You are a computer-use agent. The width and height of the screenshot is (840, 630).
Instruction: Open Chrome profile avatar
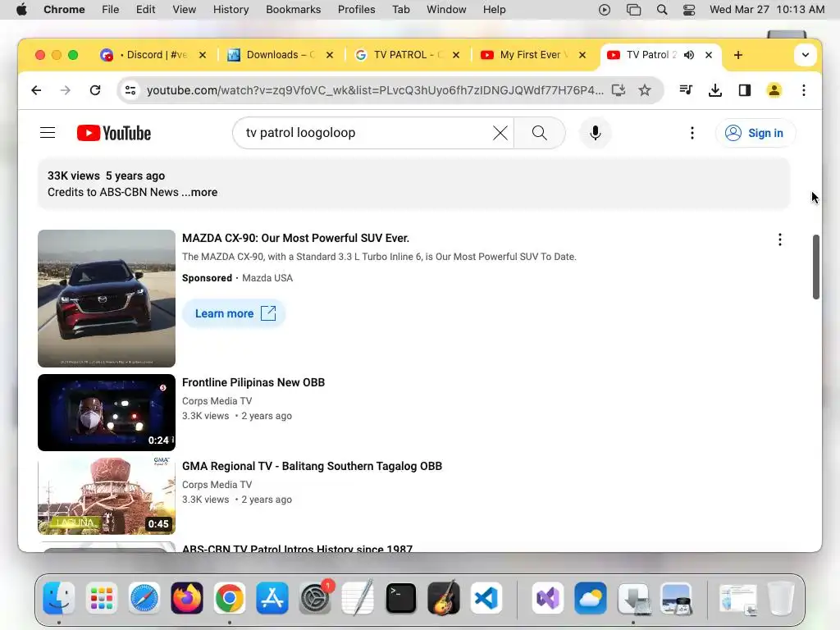[x=774, y=90]
